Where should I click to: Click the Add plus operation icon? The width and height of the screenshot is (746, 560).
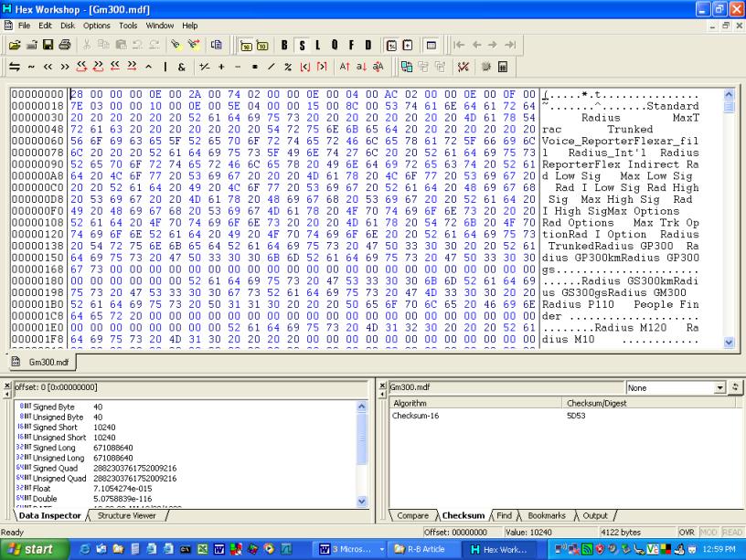tap(222, 68)
